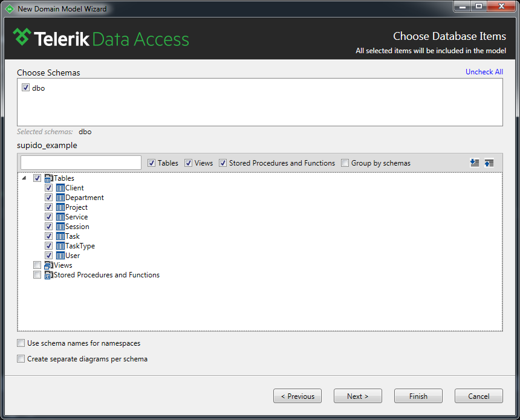The height and width of the screenshot is (420, 520).
Task: Click the User table icon
Action: tap(60, 255)
